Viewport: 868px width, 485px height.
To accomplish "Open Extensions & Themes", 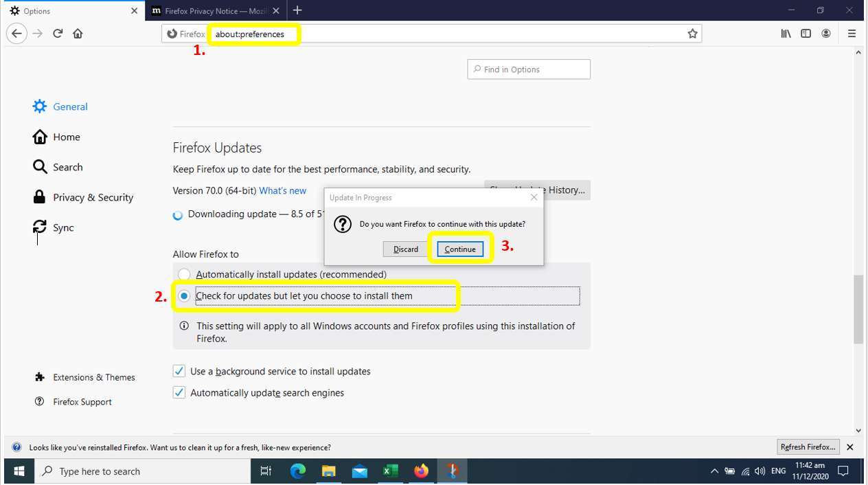I will (x=84, y=377).
